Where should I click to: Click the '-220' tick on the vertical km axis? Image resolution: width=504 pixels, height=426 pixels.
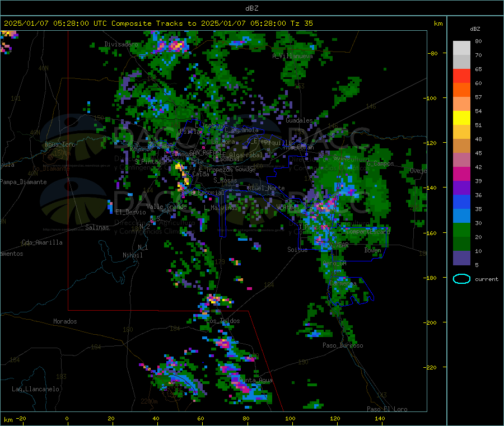[x=430, y=368]
